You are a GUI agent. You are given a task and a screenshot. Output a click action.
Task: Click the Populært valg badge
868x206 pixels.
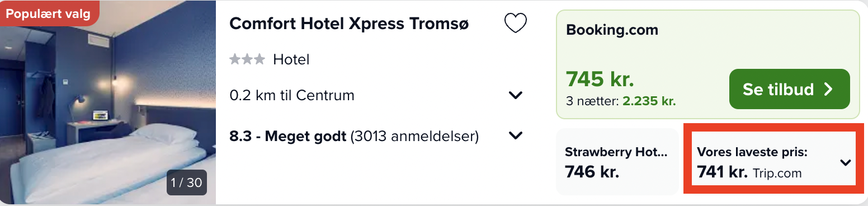49,13
